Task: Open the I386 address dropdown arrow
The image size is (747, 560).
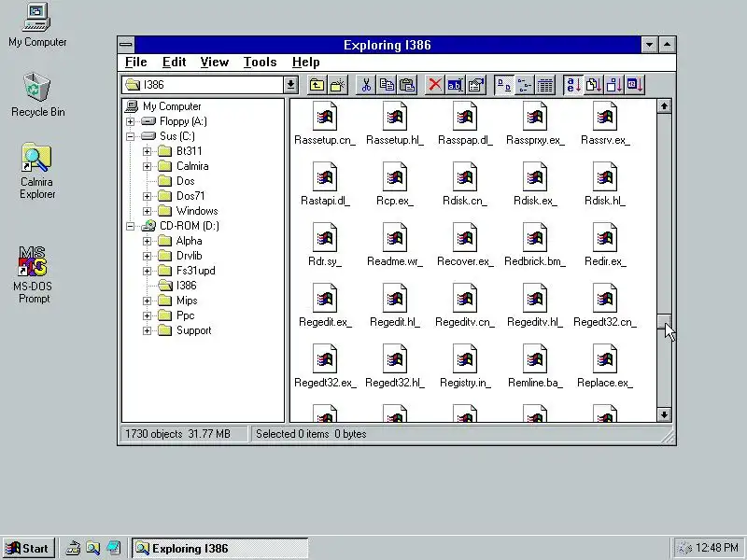Action: (x=290, y=85)
